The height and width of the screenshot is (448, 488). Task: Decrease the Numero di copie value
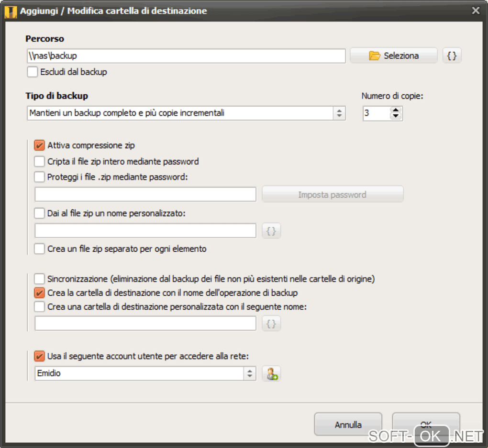point(396,116)
